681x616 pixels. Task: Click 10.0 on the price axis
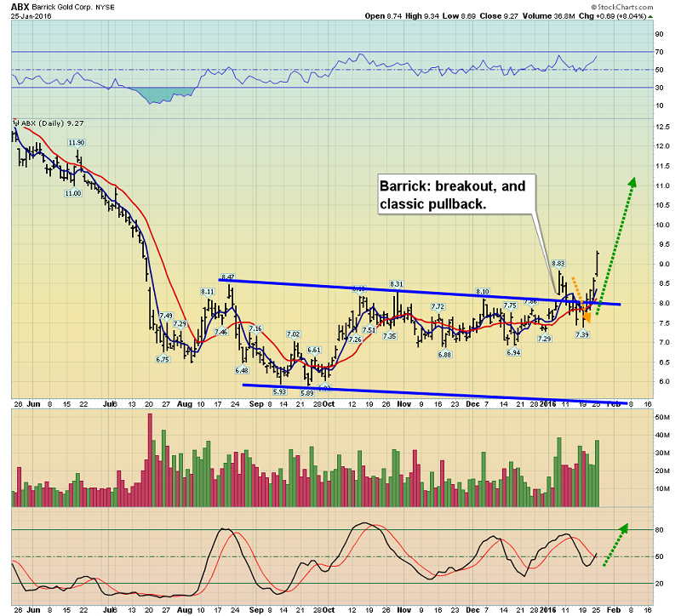[663, 225]
